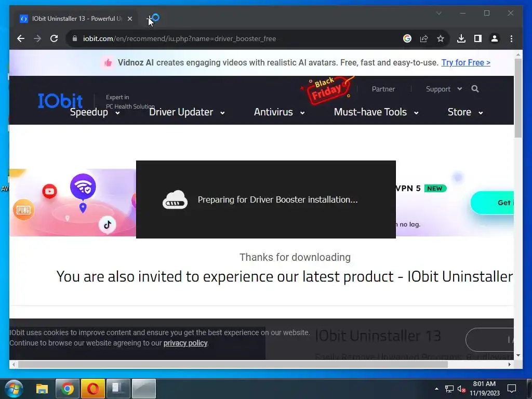Open Opera from the taskbar
This screenshot has width=532, height=399.
[92, 389]
